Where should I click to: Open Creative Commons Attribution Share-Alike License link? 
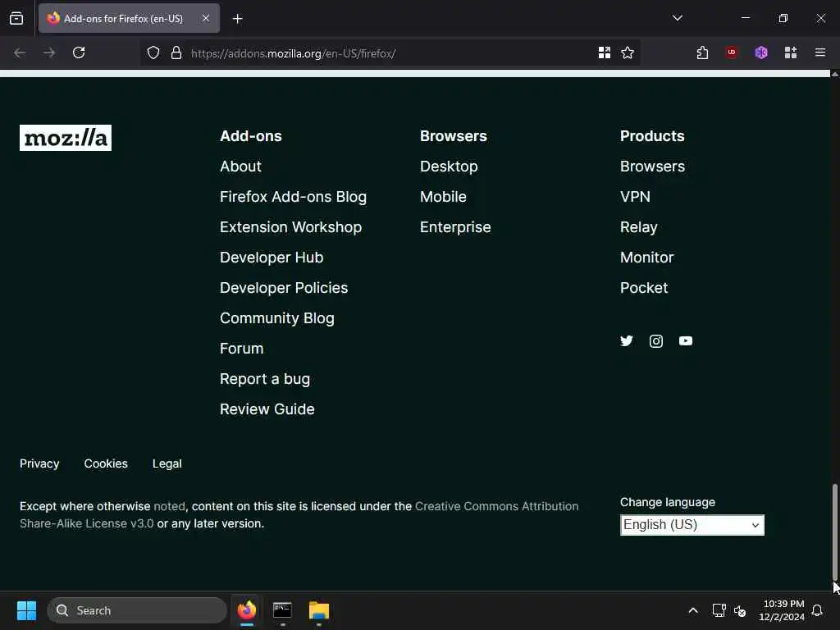click(x=299, y=515)
